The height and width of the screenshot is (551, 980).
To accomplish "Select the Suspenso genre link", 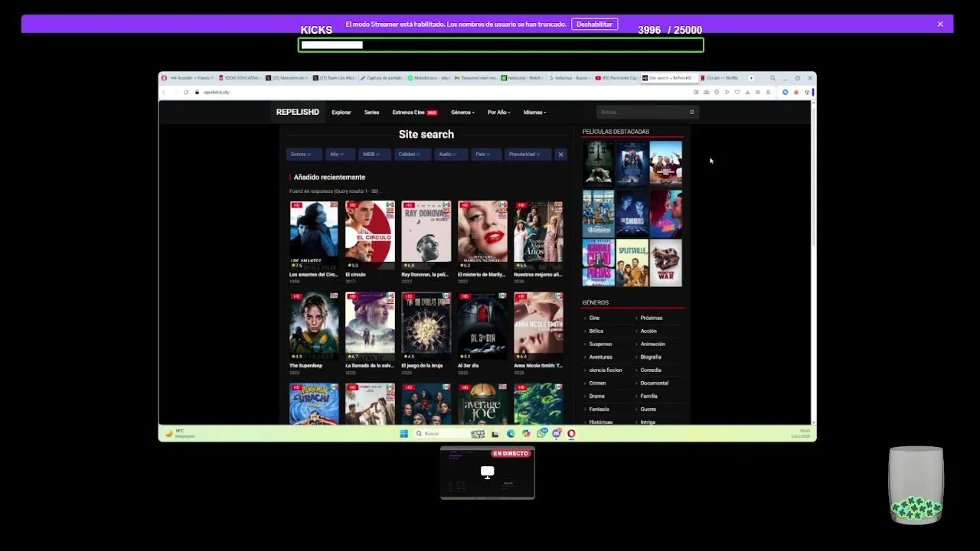I will point(600,344).
